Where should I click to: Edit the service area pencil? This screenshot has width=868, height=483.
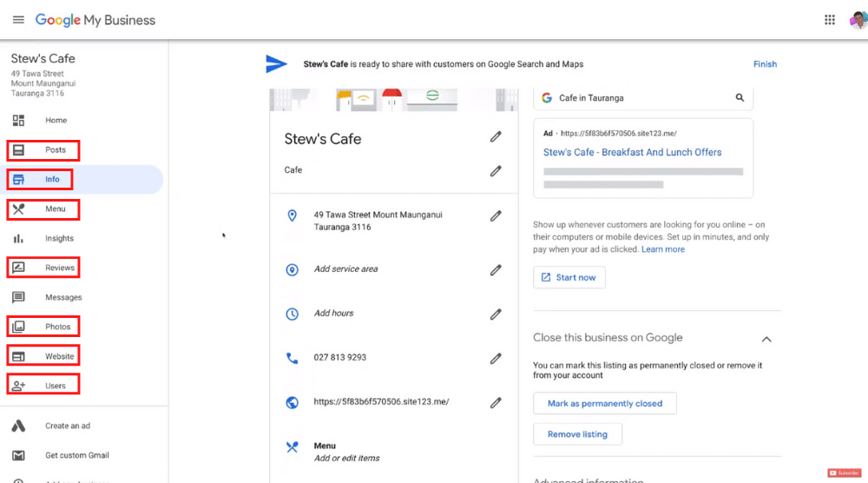tap(496, 270)
